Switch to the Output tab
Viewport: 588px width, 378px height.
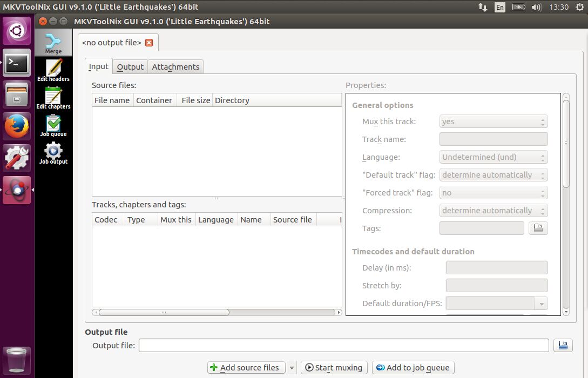pyautogui.click(x=130, y=67)
